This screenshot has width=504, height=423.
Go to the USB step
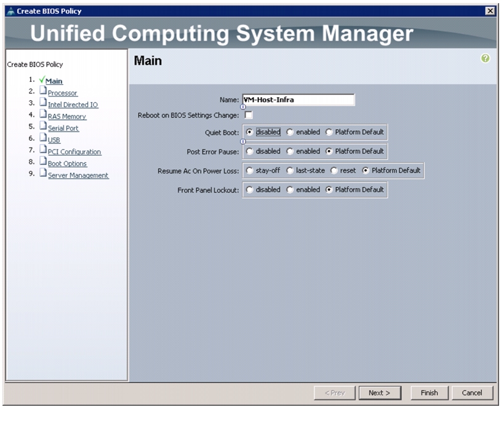point(54,140)
